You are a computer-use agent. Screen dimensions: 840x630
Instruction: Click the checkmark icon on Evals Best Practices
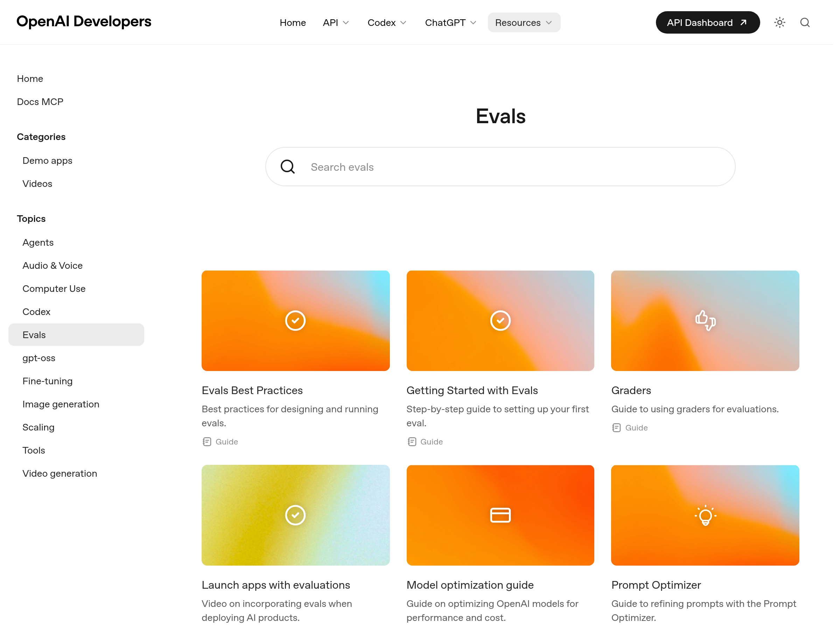(x=295, y=321)
